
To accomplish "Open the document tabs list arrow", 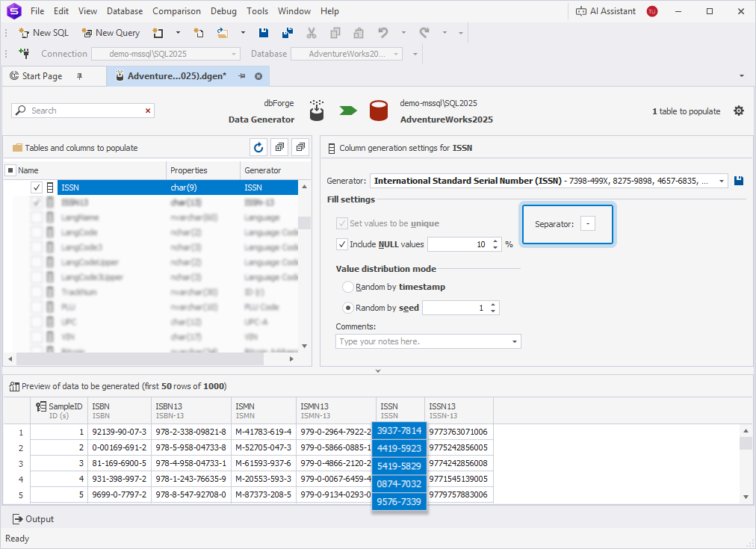I will point(742,75).
